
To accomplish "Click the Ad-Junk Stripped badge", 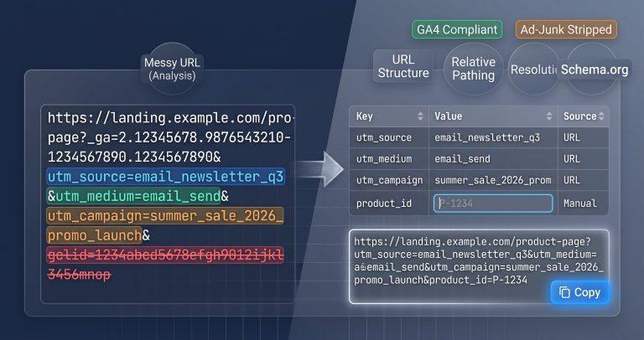I will click(566, 29).
